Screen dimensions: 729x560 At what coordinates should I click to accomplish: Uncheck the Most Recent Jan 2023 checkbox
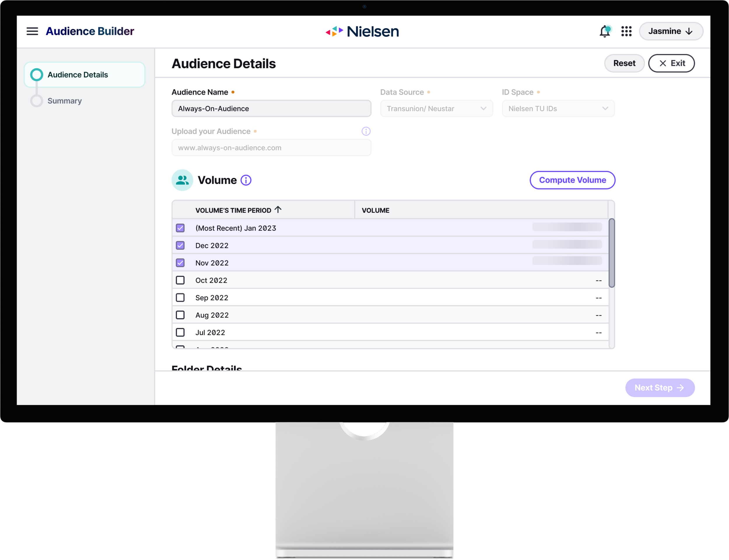click(x=180, y=228)
